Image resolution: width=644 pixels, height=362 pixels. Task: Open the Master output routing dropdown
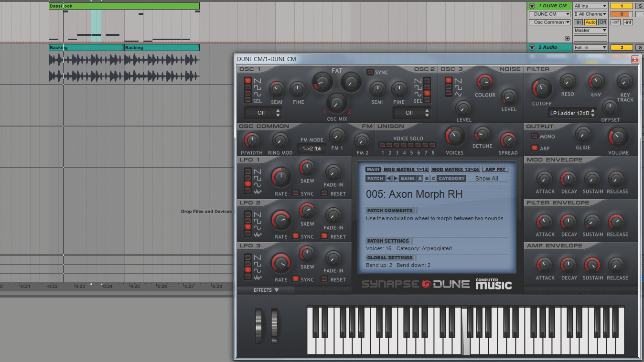590,30
